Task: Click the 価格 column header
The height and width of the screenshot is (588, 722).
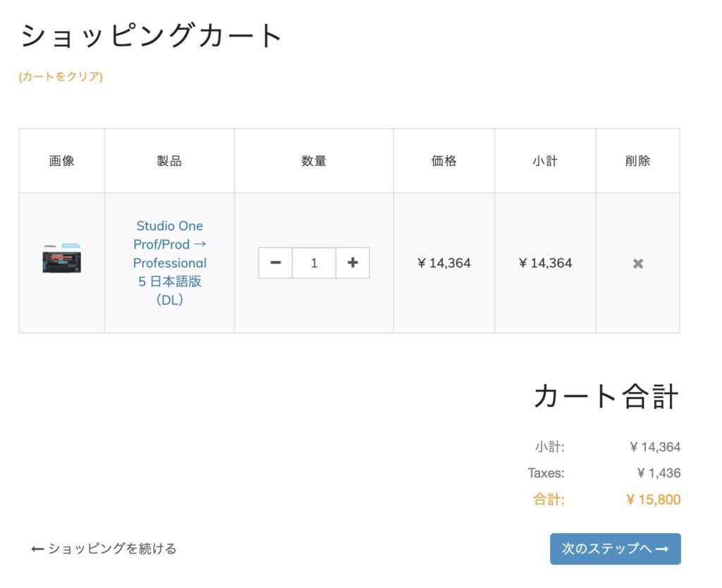Action: pyautogui.click(x=444, y=161)
